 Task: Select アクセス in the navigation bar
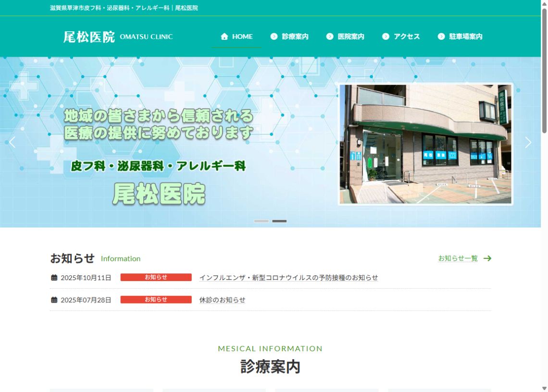[401, 37]
